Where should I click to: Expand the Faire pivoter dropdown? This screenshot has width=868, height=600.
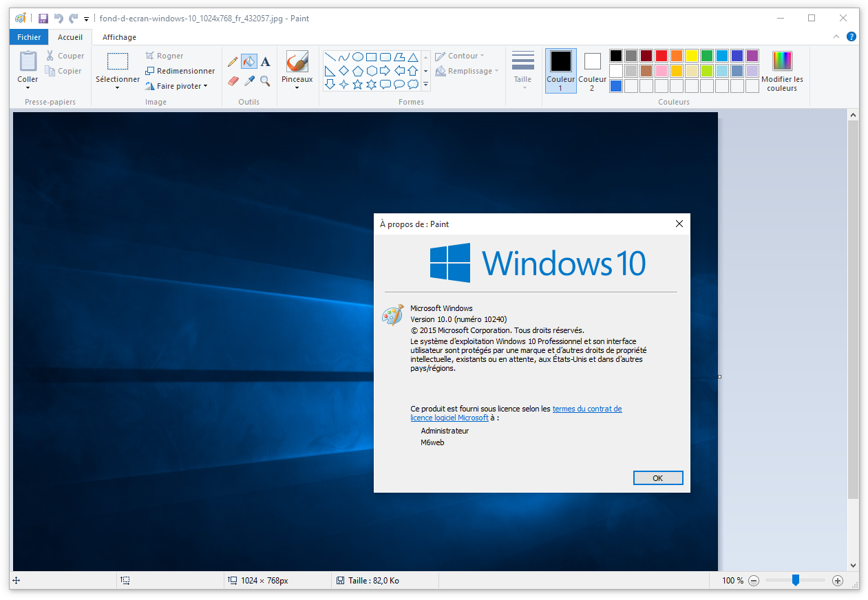tap(205, 87)
